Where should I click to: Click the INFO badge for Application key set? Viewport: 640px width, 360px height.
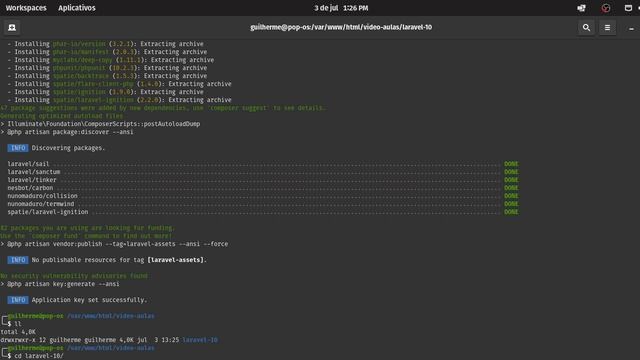click(18, 300)
